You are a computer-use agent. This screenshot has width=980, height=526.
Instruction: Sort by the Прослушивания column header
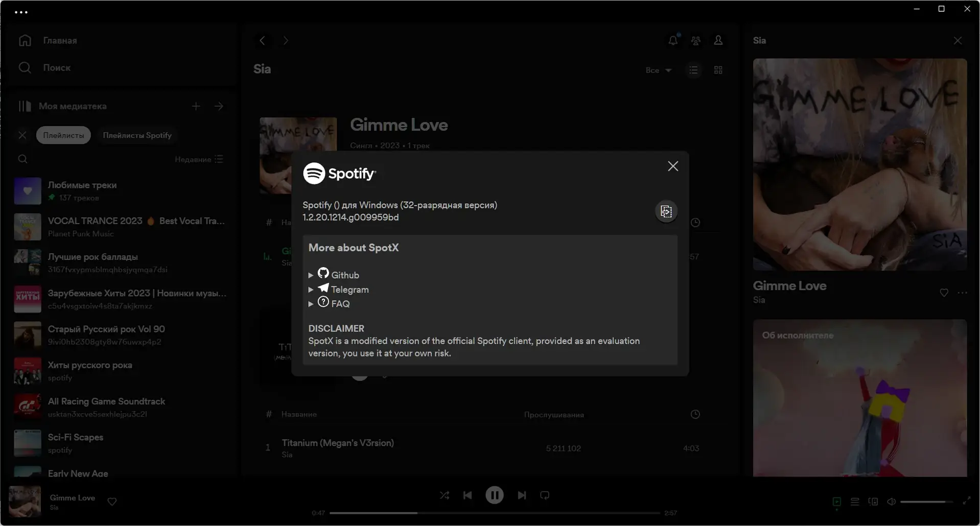554,415
